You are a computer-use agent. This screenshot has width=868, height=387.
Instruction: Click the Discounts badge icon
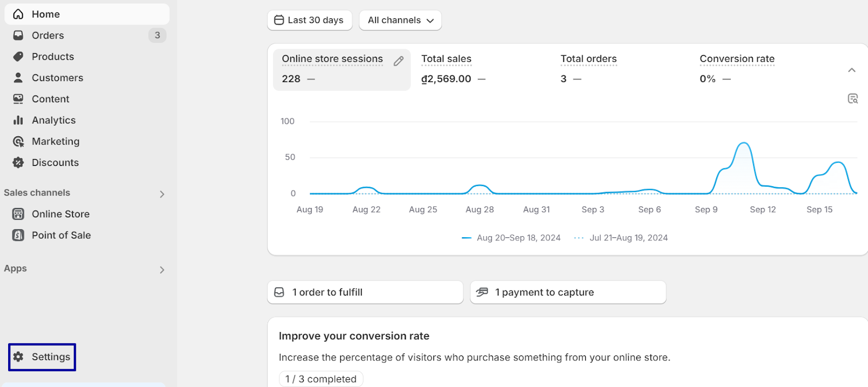coord(18,162)
